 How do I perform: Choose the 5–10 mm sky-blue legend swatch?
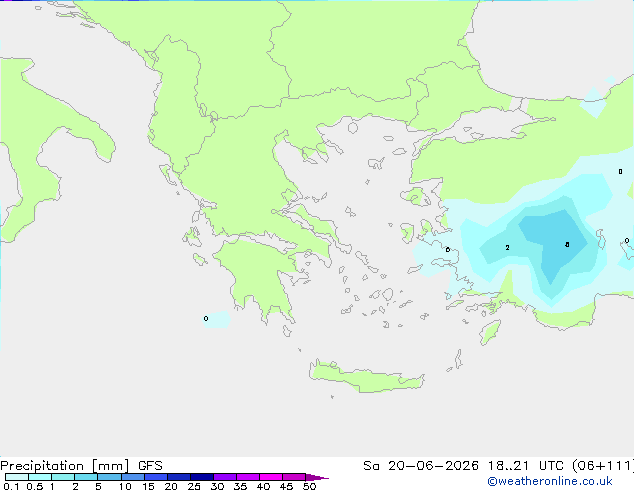[109, 477]
